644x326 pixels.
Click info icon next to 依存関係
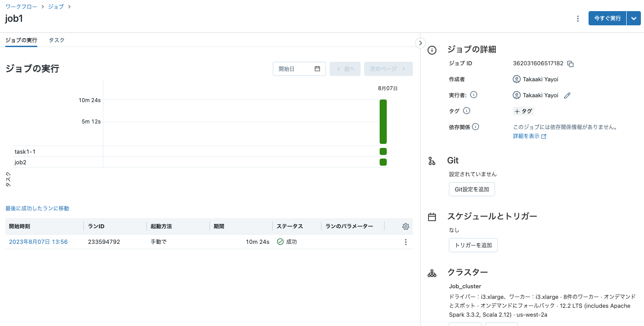click(x=475, y=127)
